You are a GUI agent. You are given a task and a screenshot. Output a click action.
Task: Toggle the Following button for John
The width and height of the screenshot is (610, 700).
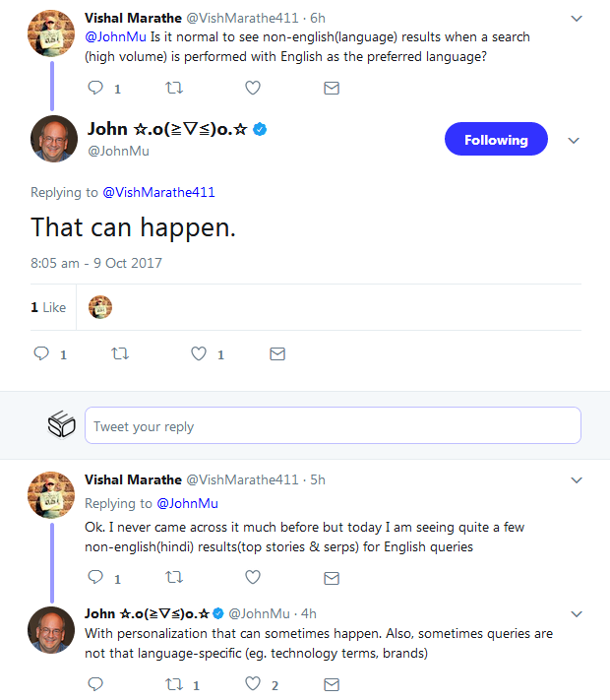[x=496, y=140]
